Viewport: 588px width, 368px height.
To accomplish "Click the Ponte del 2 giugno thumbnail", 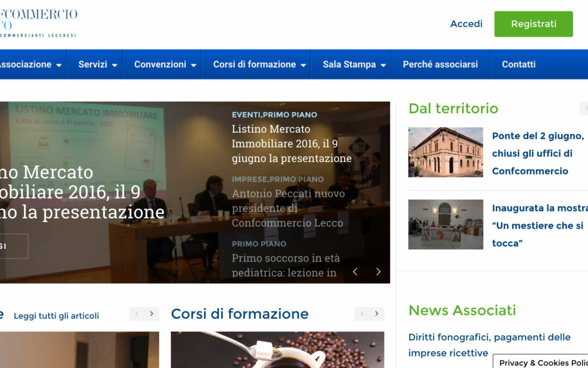I will click(445, 151).
